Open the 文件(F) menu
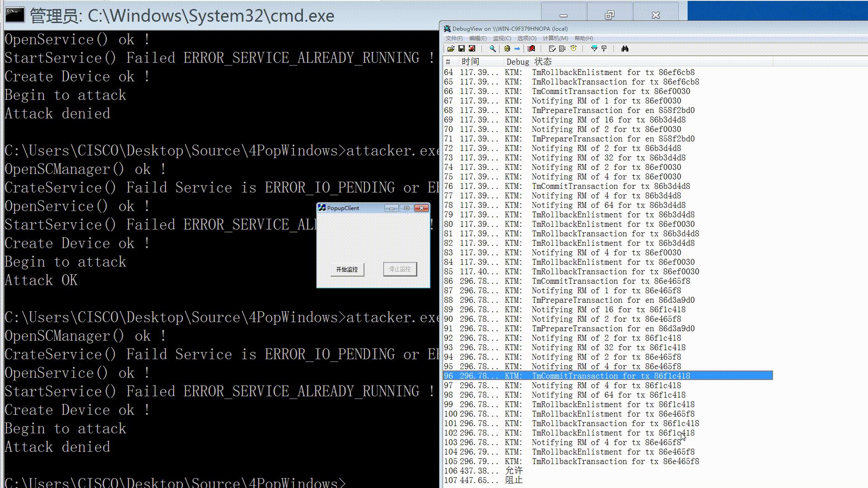The image size is (868, 488). (454, 38)
